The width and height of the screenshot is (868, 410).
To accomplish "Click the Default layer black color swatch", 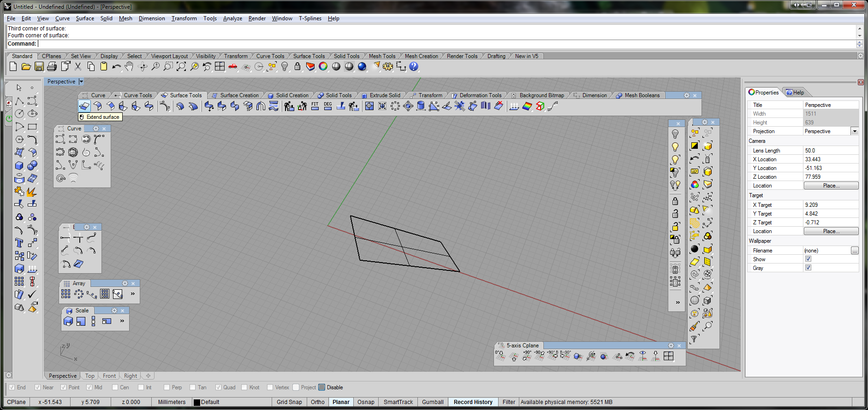I will coord(197,402).
